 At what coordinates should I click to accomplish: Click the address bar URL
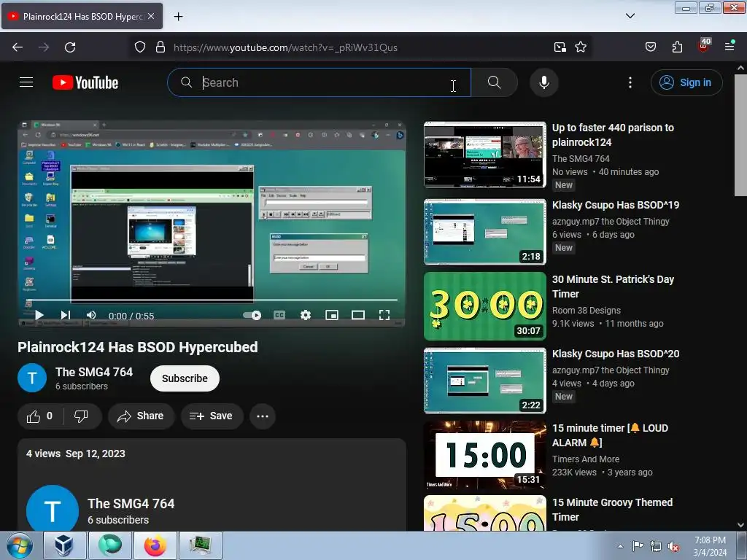pos(285,47)
